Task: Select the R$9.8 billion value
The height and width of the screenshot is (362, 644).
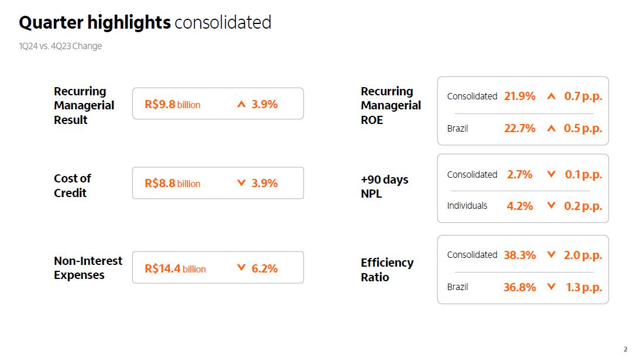Action: [172, 105]
